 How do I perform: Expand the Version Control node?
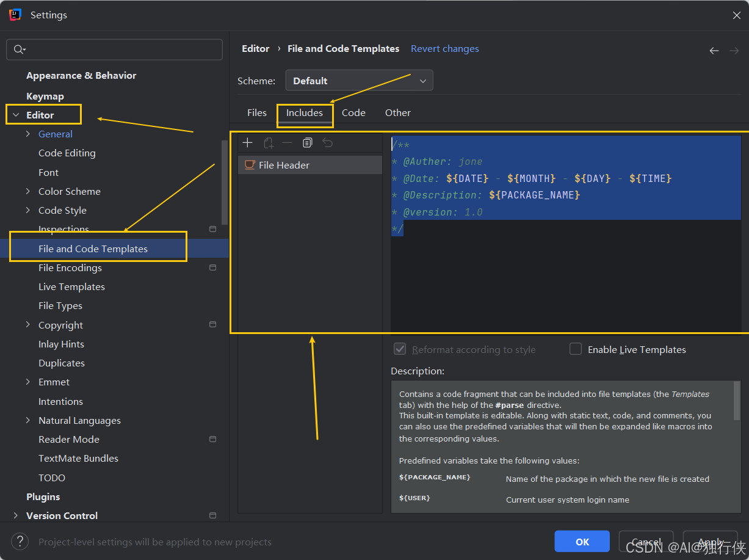[16, 515]
